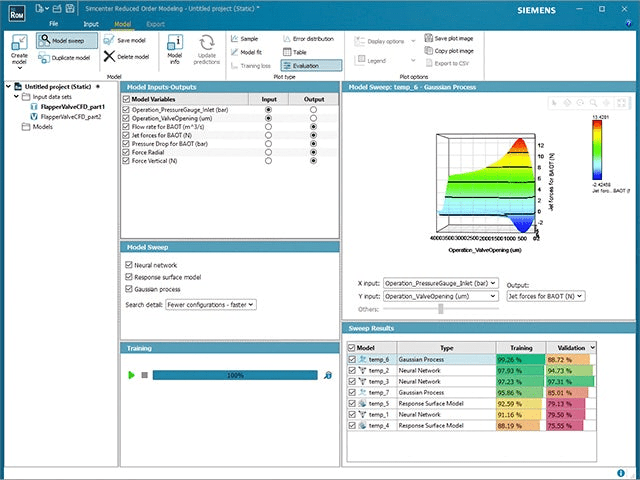Viewport: 640px width, 480px height.
Task: Toggle the Gaussian process checkbox
Action: 127,289
